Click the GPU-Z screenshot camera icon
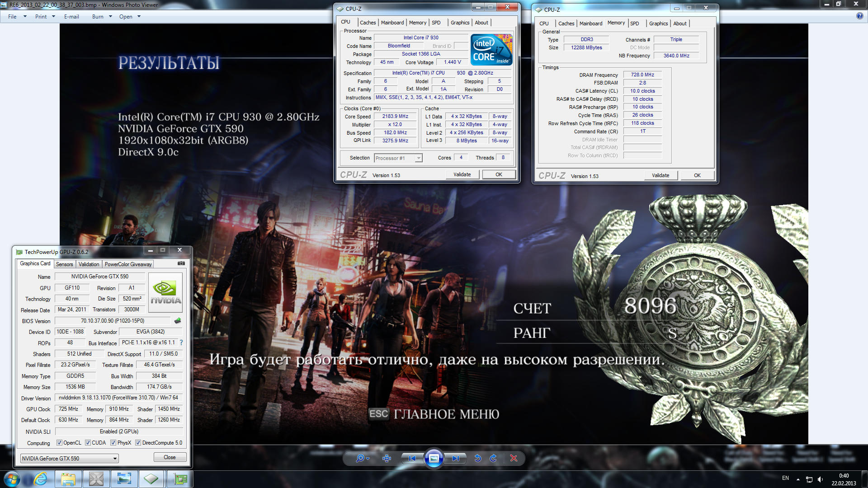The height and width of the screenshot is (488, 868). coord(181,263)
